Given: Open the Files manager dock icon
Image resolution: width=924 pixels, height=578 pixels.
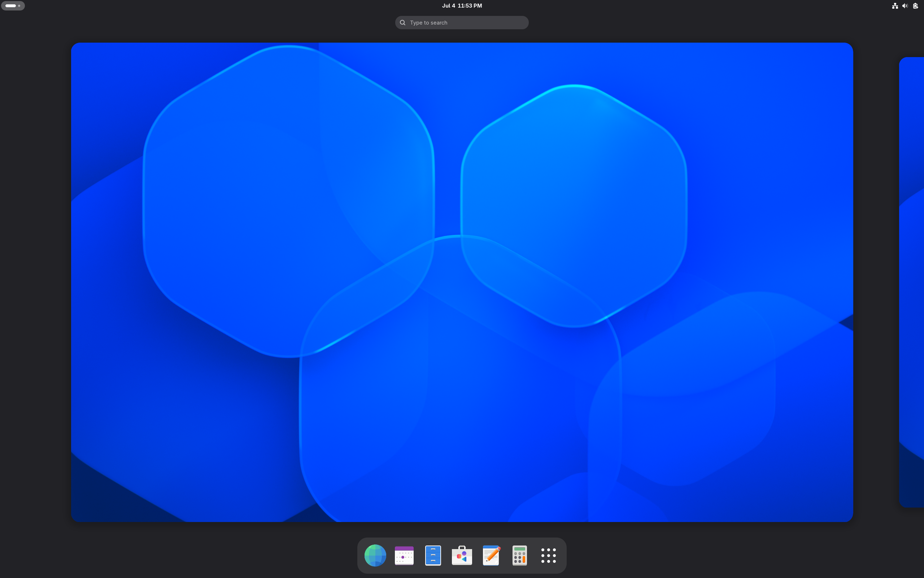Looking at the screenshot, I should 433,556.
